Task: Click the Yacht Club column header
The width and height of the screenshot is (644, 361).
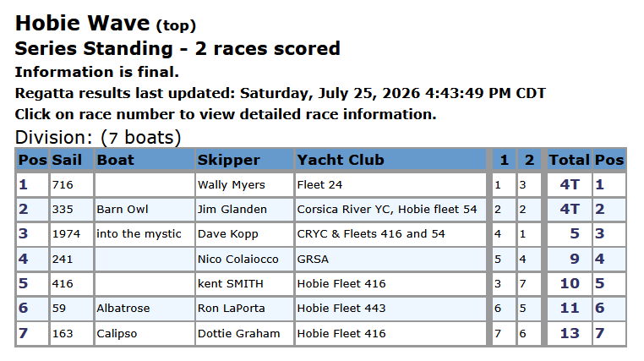Action: [341, 160]
